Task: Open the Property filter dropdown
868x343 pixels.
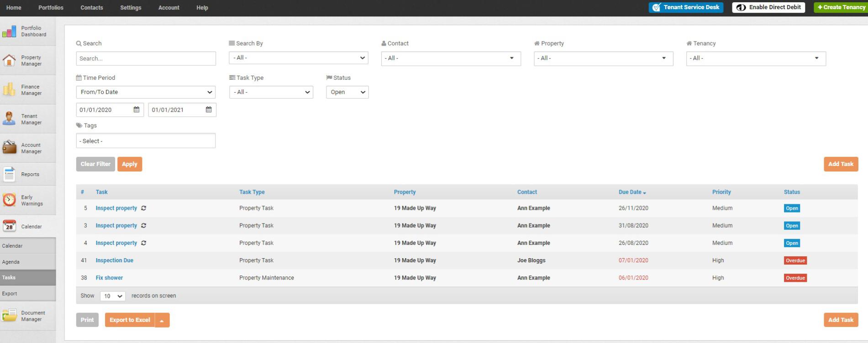Action: pyautogui.click(x=604, y=58)
